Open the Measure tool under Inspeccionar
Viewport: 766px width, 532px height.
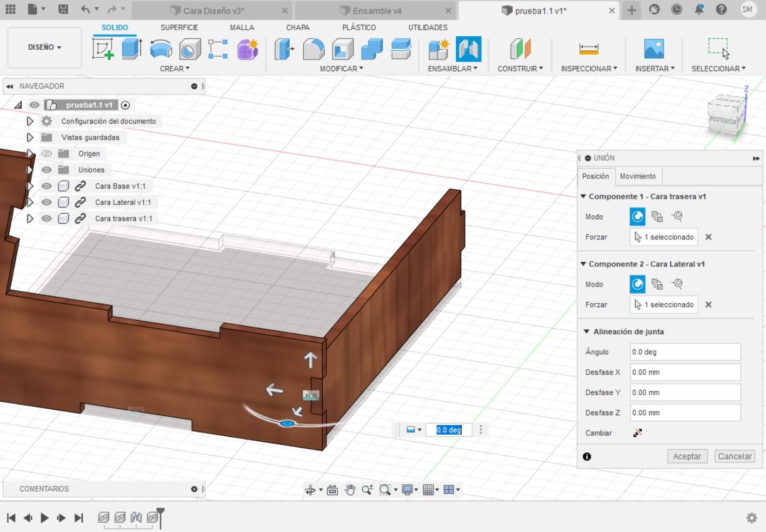click(x=588, y=49)
